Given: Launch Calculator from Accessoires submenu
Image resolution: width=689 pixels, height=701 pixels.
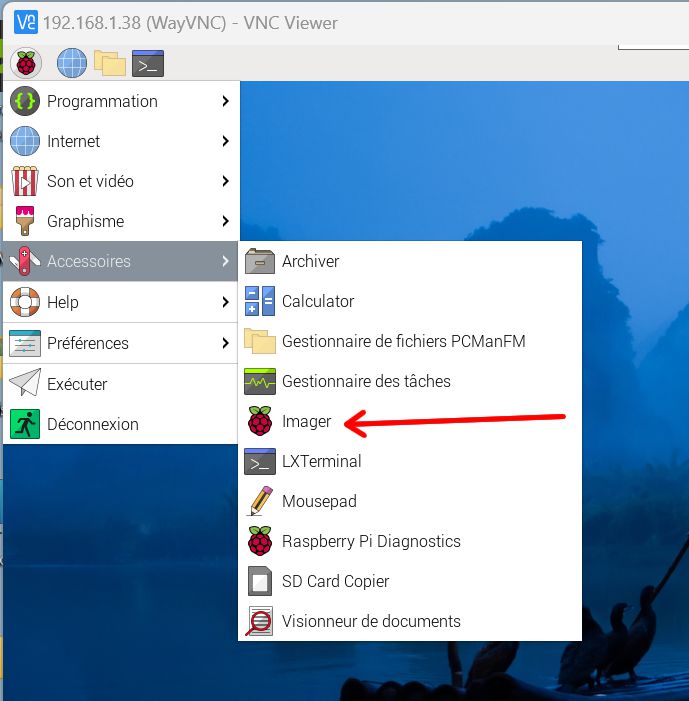Looking at the screenshot, I should coord(410,301).
